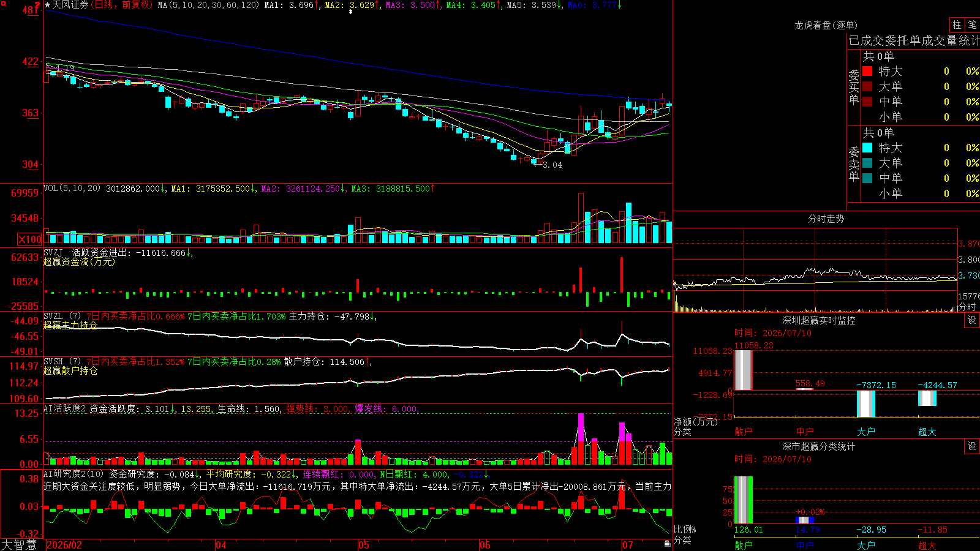Click the teal 大单 sell-order swatch

pyautogui.click(x=867, y=163)
